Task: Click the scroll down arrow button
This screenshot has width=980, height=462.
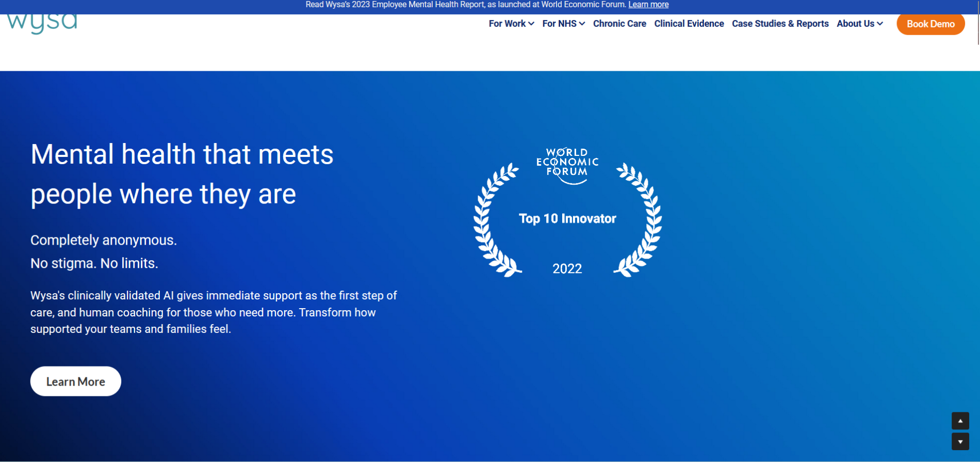Action: 960,442
